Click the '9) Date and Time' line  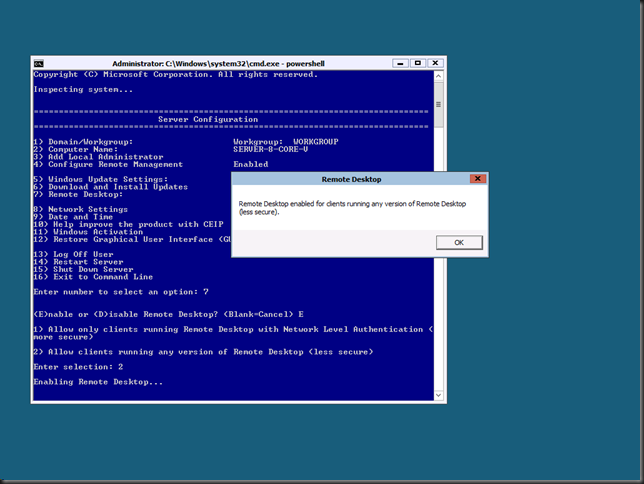73,217
